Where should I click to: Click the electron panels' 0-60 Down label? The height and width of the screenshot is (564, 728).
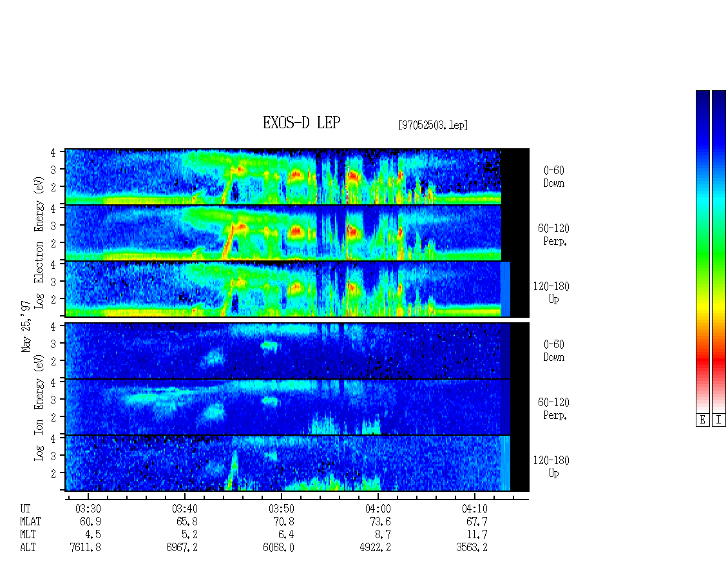(554, 177)
